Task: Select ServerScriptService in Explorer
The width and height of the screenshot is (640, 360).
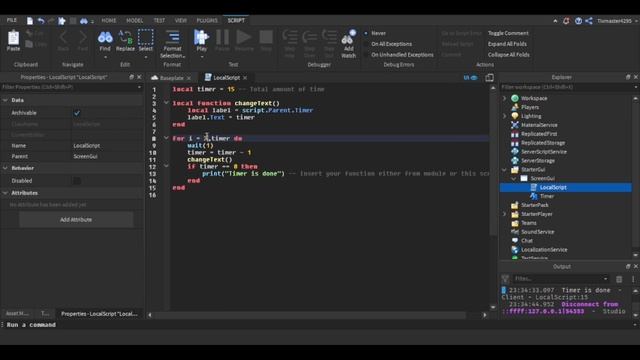Action: tap(544, 152)
